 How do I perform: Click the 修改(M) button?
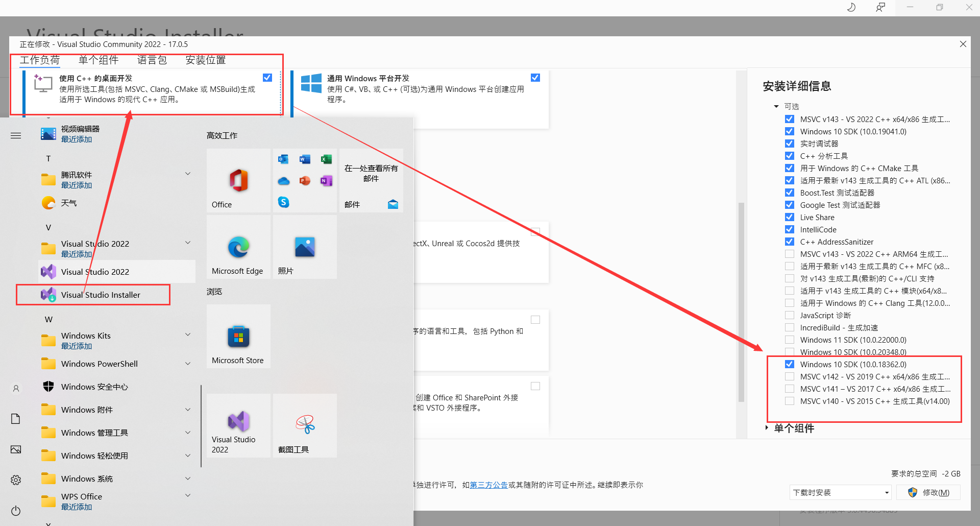pos(929,492)
